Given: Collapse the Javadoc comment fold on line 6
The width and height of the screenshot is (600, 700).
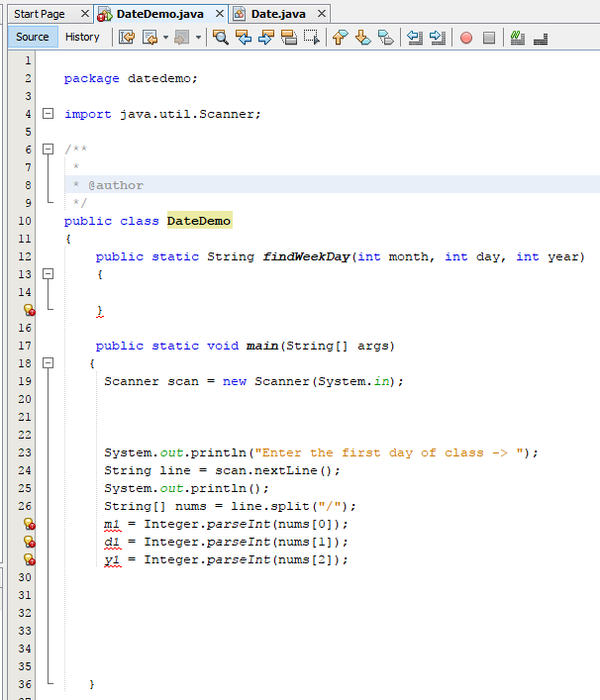Looking at the screenshot, I should 49,150.
